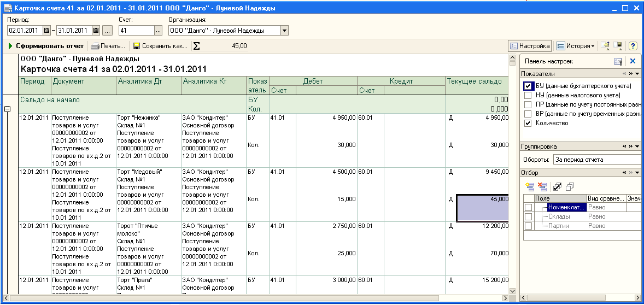The image size is (644, 305).
Task: Uncheck БУ accounting data checkbox
Action: 528,86
